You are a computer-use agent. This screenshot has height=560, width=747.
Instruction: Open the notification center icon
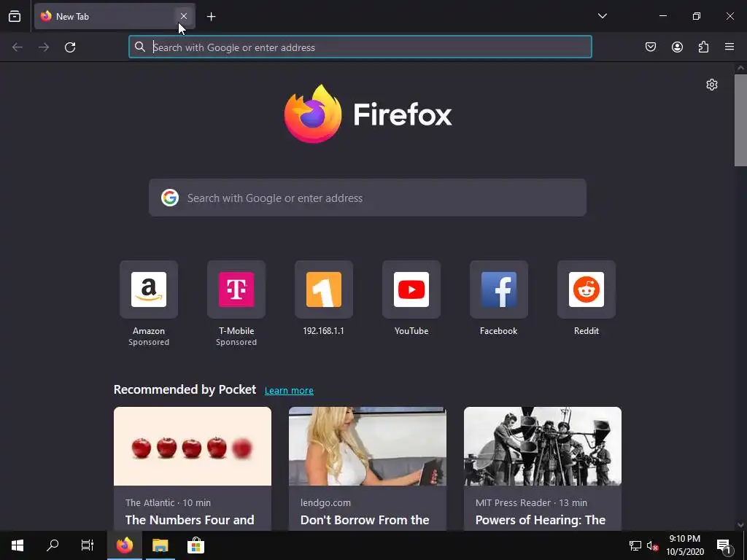724,545
